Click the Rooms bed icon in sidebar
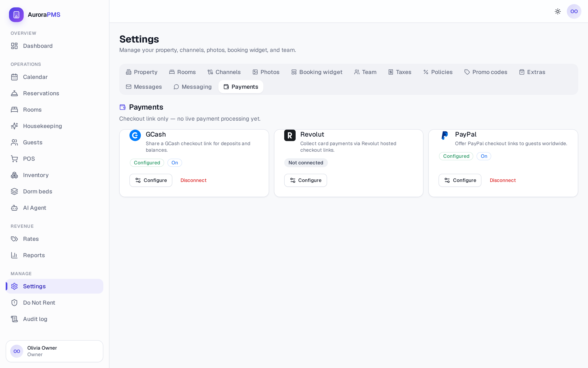Viewport: 588px width, 368px height. (x=14, y=110)
